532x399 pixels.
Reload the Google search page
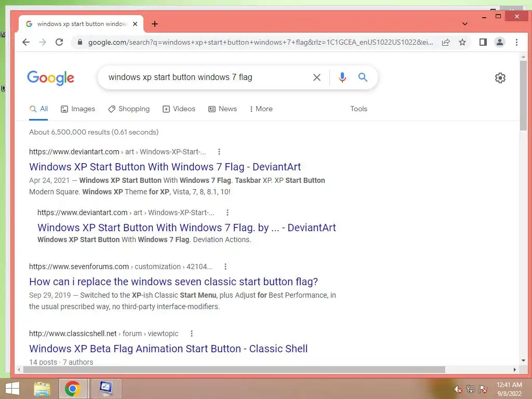point(59,42)
